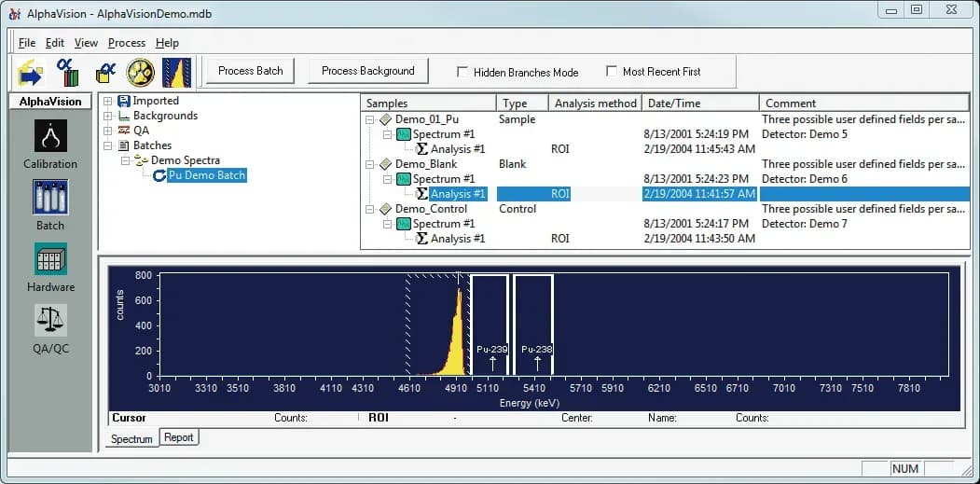Open the Process menu

(127, 43)
